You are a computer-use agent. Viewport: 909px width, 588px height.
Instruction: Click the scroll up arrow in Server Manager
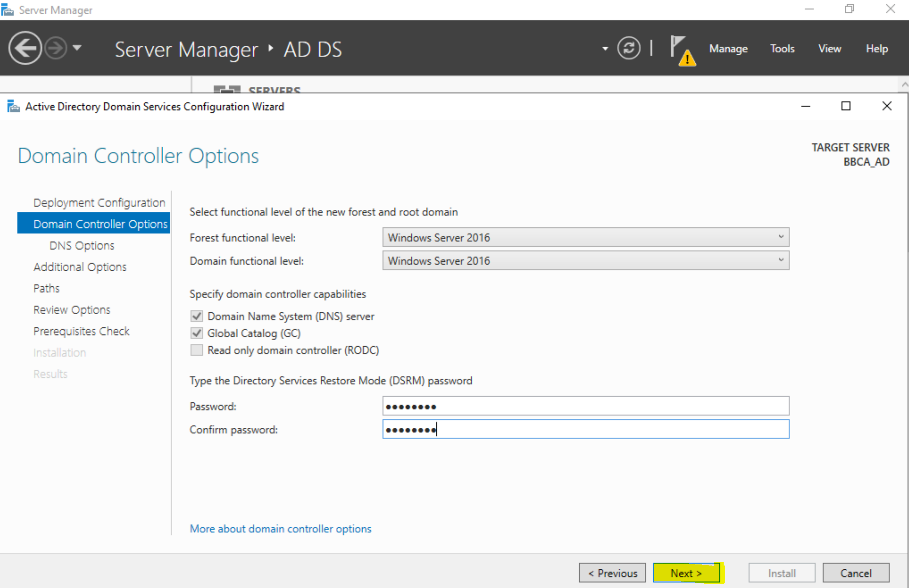pyautogui.click(x=904, y=84)
